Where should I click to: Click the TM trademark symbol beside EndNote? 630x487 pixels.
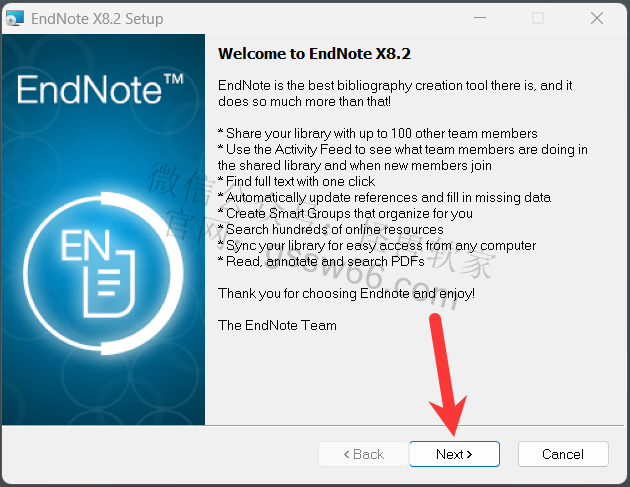coord(174,78)
